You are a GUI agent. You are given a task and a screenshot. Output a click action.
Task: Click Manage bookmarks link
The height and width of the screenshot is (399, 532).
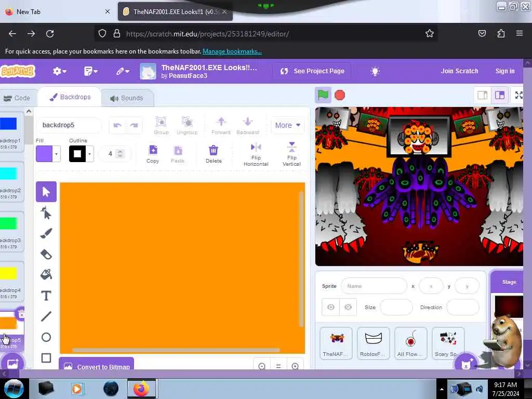(x=232, y=51)
